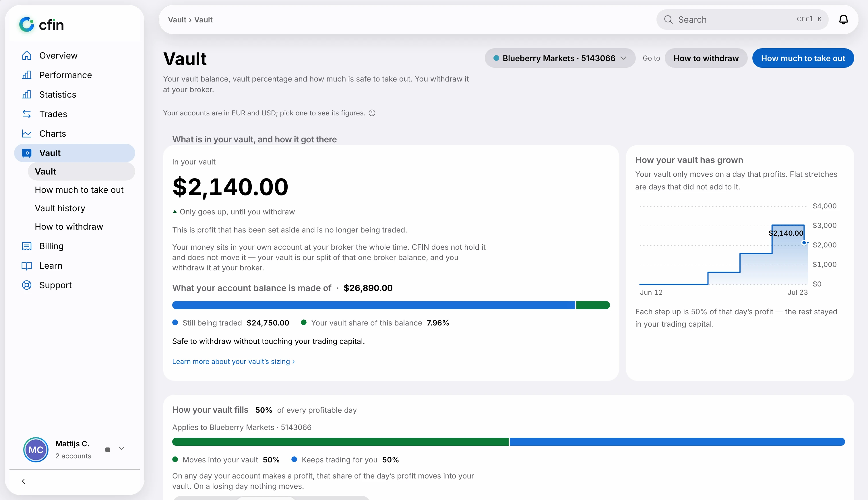Open Statistics section
Image resolution: width=868 pixels, height=500 pixels.
[75, 94]
